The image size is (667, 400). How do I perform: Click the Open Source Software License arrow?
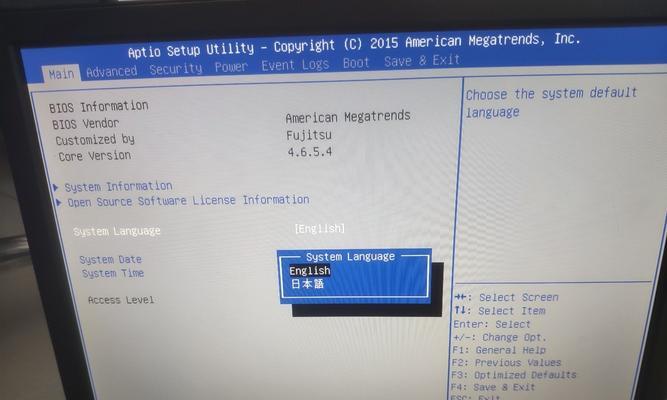click(59, 202)
